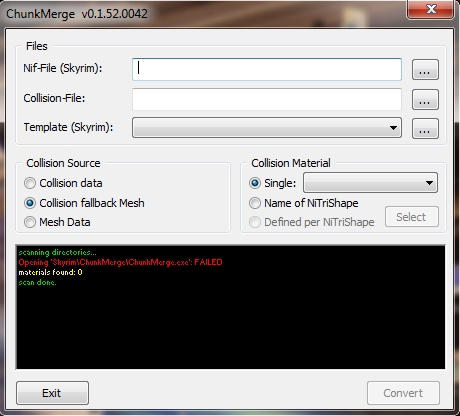Close the ChunkMerge window

coord(431,9)
